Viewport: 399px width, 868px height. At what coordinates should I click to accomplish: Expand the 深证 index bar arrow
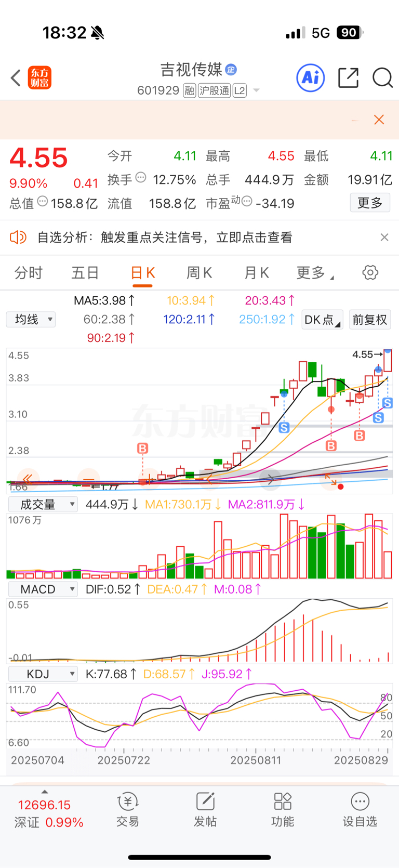tap(45, 792)
